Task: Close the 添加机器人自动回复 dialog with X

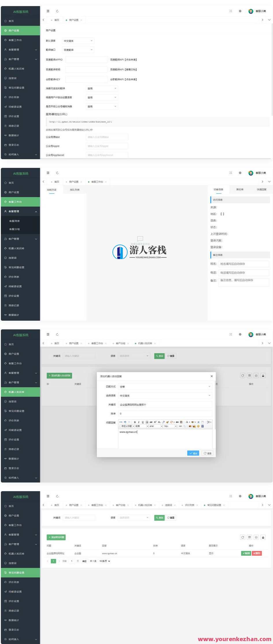Action: [212, 376]
